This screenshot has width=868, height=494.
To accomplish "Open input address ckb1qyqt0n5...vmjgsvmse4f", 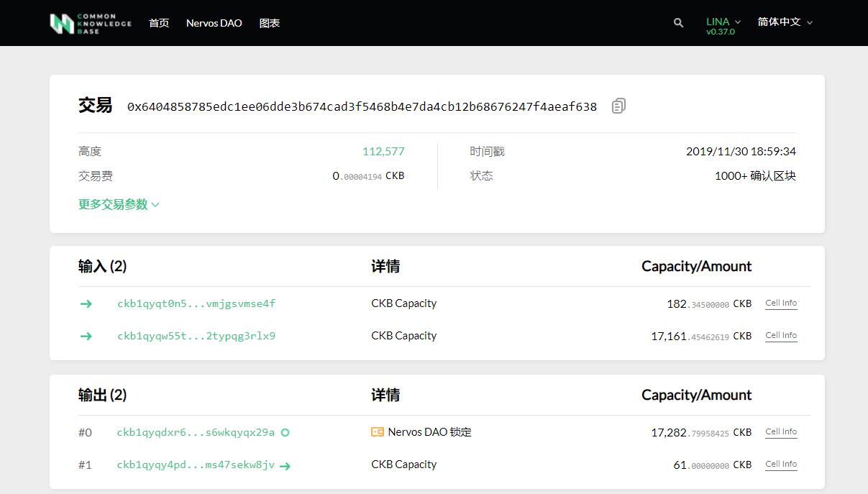I will (196, 303).
